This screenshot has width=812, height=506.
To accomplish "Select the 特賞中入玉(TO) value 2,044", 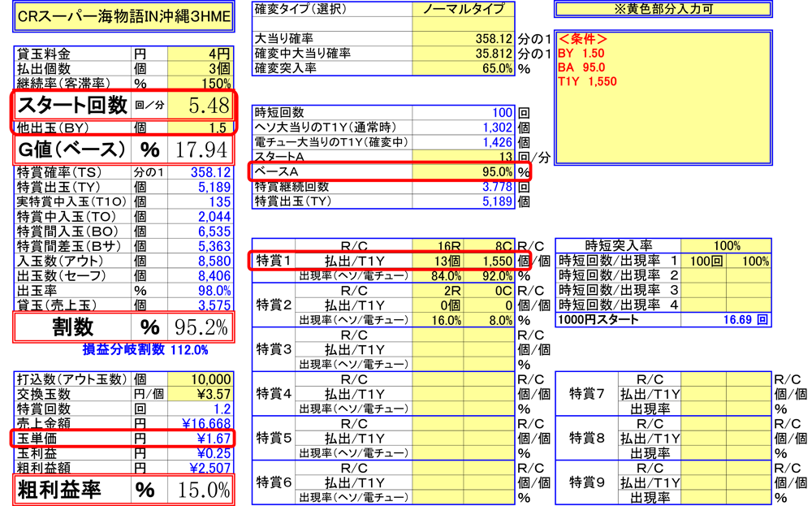I will pyautogui.click(x=201, y=217).
